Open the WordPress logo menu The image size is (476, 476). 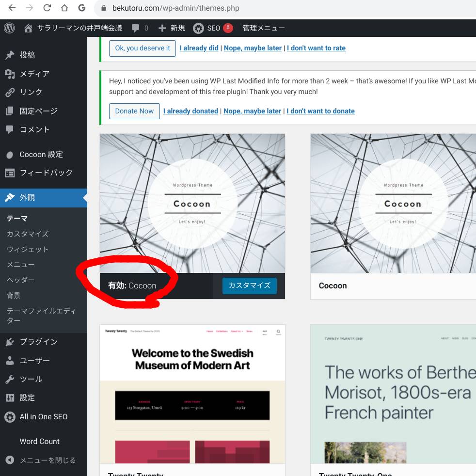pos(9,28)
